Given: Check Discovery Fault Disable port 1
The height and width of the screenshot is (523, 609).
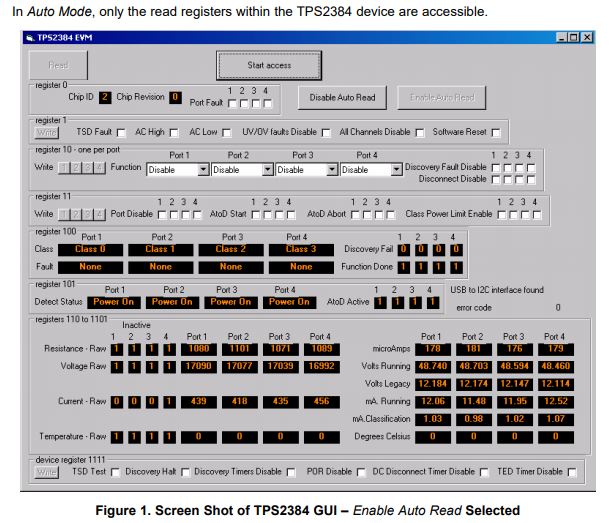Looking at the screenshot, I should (x=496, y=168).
